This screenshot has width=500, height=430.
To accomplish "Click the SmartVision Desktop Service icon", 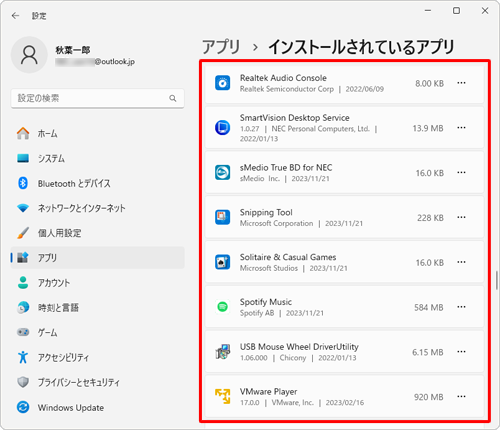I will pyautogui.click(x=222, y=128).
